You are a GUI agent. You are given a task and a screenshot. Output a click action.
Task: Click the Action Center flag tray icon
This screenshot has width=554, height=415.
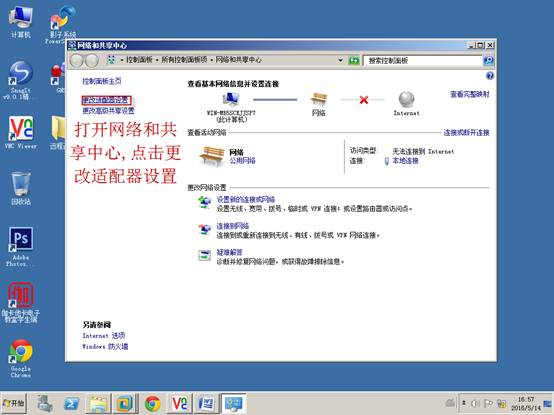click(x=488, y=403)
